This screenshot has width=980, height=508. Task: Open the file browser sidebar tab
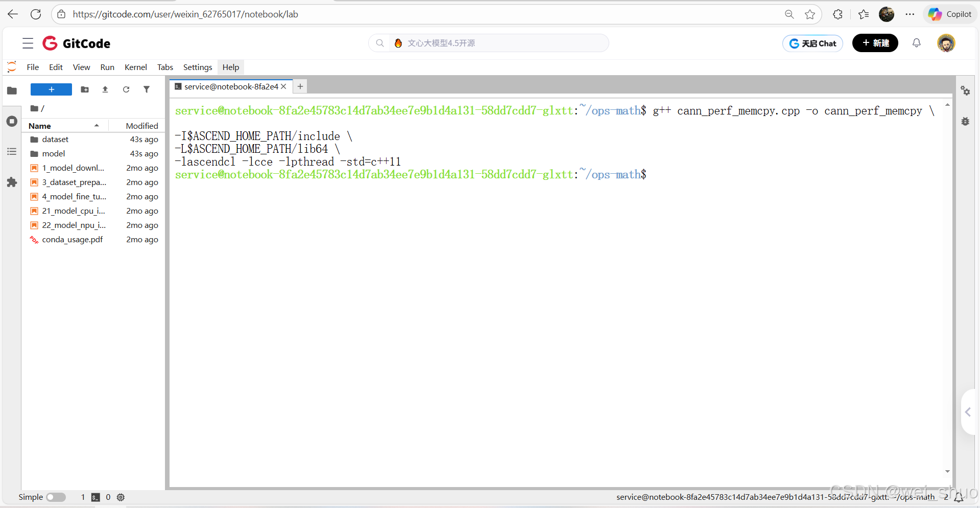12,90
